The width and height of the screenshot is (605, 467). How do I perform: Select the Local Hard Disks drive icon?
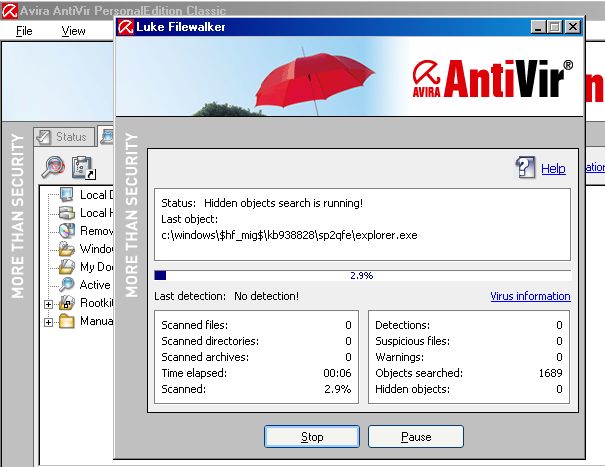pos(66,213)
